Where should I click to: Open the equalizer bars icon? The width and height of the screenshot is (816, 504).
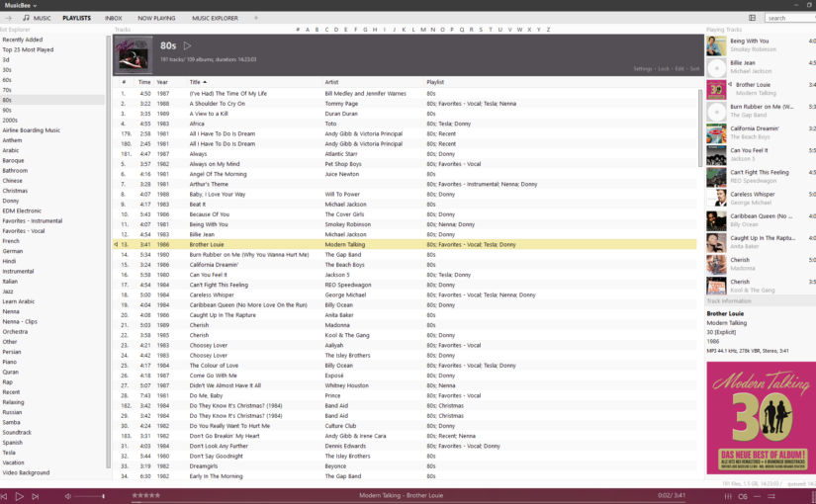click(728, 496)
